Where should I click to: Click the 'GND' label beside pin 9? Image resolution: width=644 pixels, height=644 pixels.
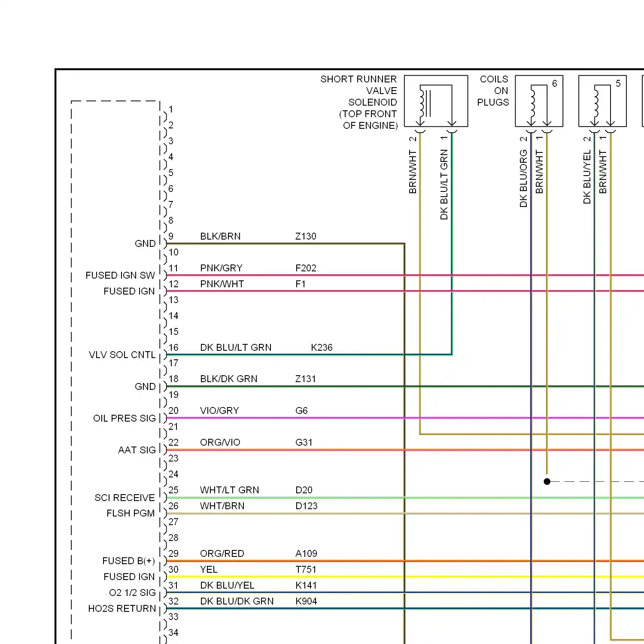(x=145, y=243)
